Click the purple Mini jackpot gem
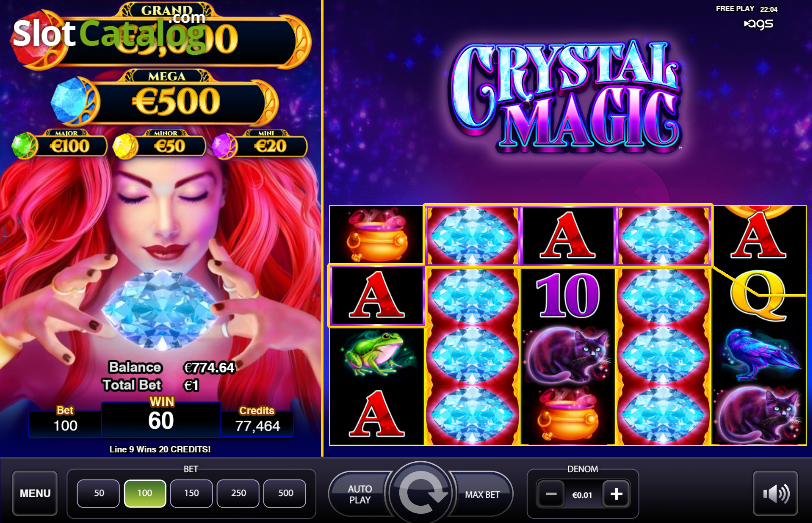 [224, 146]
